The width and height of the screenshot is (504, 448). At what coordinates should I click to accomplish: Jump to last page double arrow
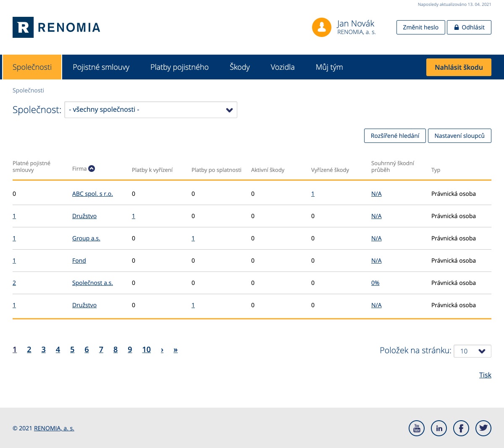pyautogui.click(x=176, y=350)
